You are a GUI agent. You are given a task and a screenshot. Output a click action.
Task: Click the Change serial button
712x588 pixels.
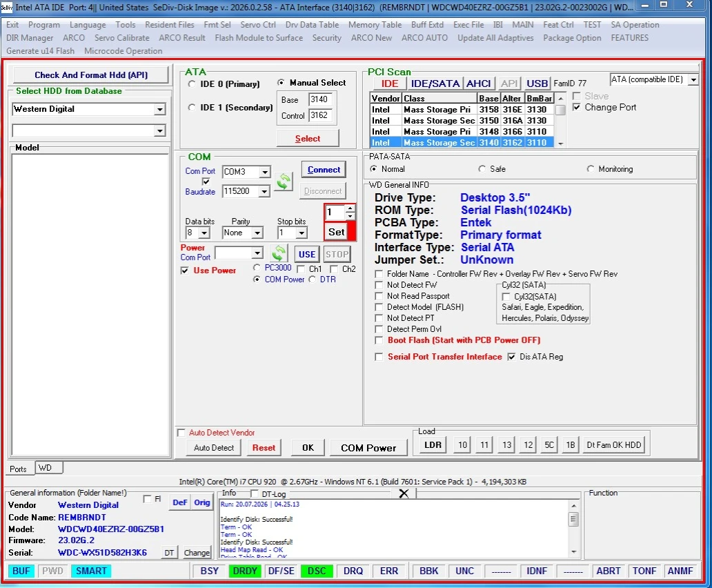click(197, 553)
